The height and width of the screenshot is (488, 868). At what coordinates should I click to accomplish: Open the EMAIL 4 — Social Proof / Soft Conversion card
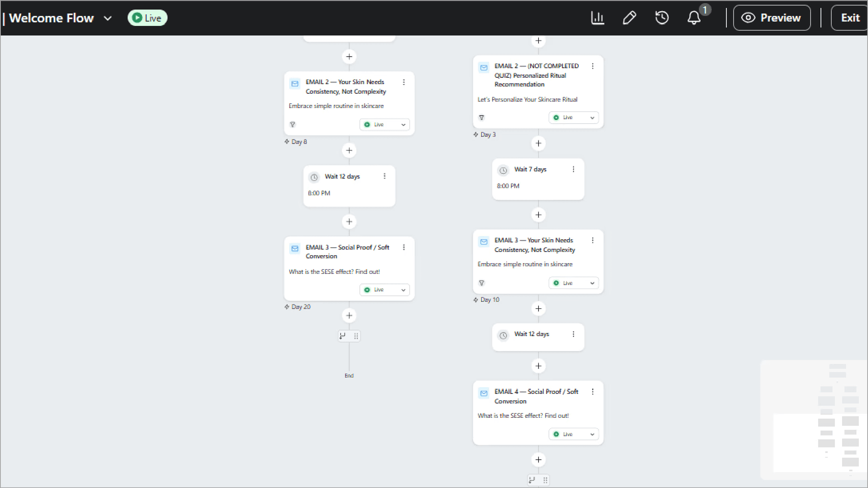(538, 413)
